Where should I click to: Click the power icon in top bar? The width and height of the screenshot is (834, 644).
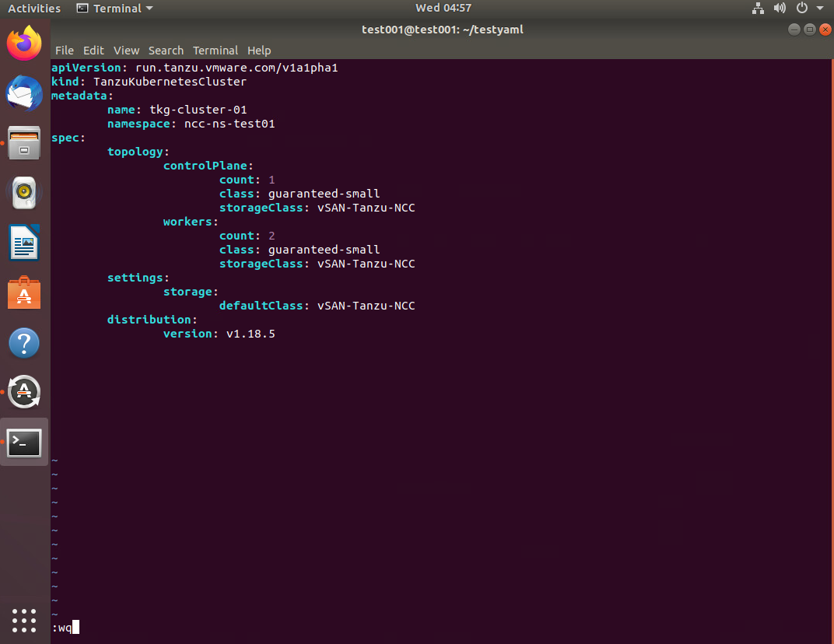click(802, 8)
